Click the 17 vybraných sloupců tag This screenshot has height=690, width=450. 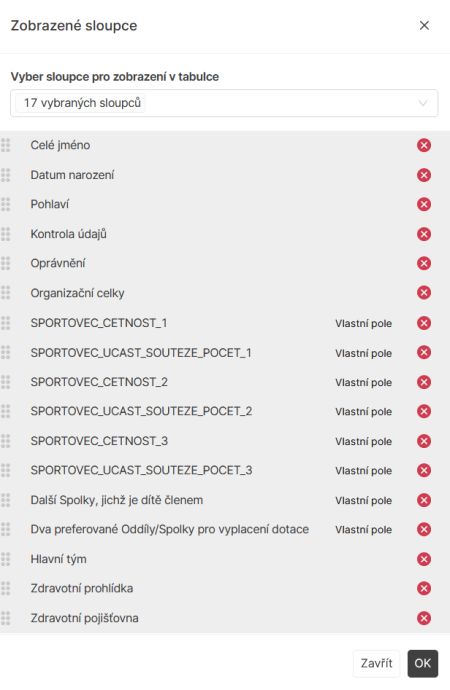82,103
